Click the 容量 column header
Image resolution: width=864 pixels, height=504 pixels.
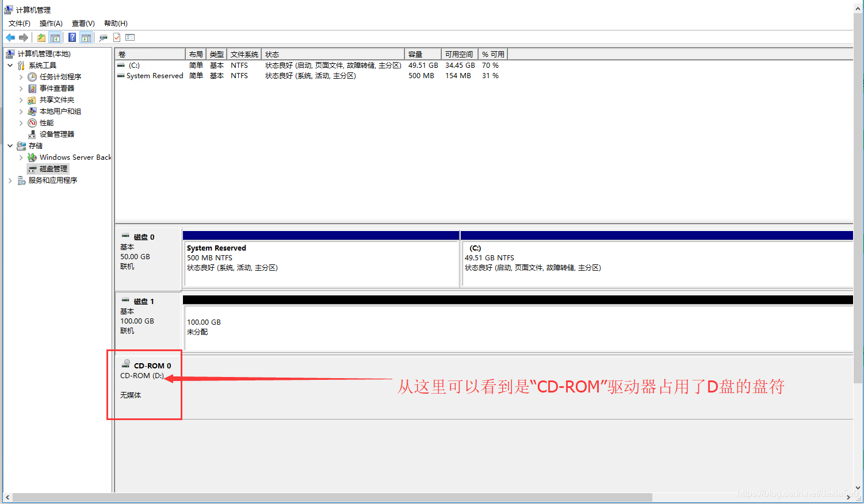[x=415, y=53]
